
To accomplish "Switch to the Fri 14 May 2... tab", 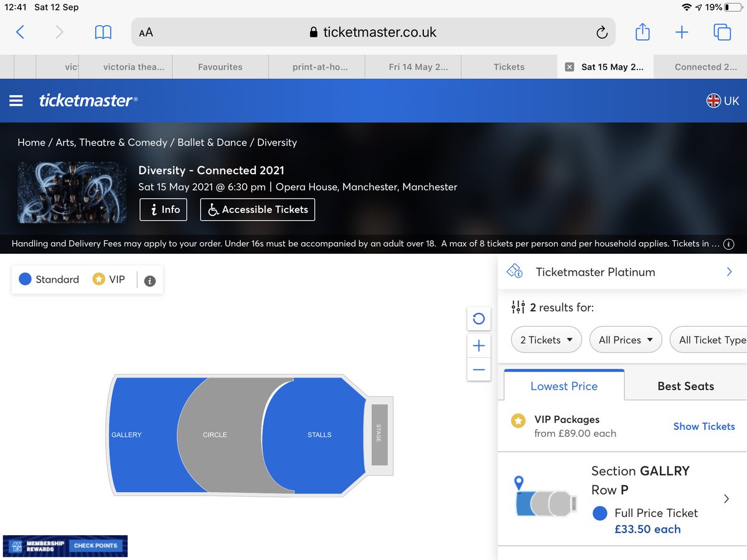I will pos(418,67).
